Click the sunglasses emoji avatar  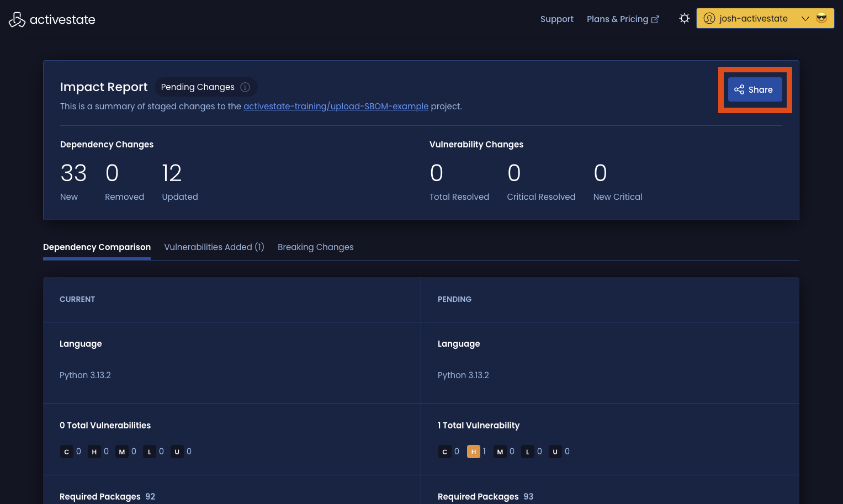click(821, 18)
